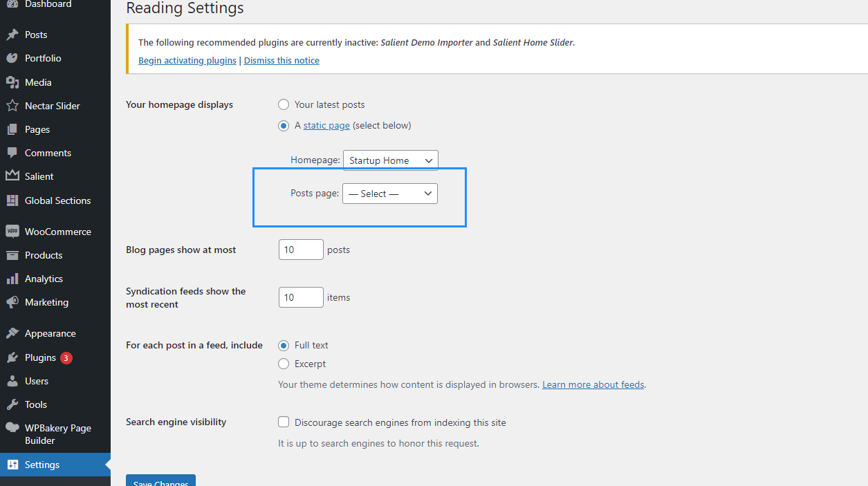Click the Analytics bar chart icon
Image resolution: width=868 pixels, height=486 pixels.
click(x=12, y=279)
